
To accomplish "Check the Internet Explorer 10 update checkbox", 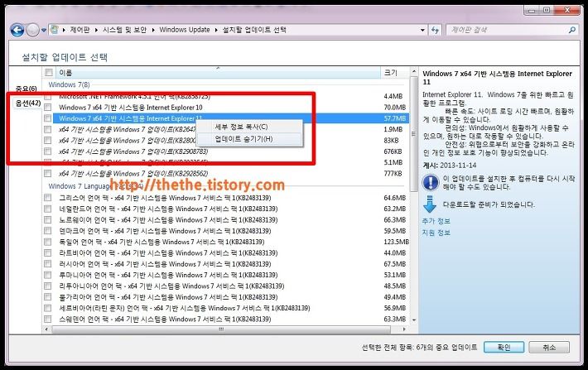I will tap(48, 108).
